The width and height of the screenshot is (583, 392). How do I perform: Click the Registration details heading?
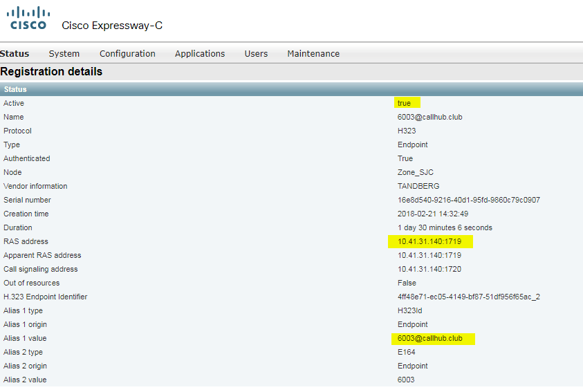tap(51, 71)
